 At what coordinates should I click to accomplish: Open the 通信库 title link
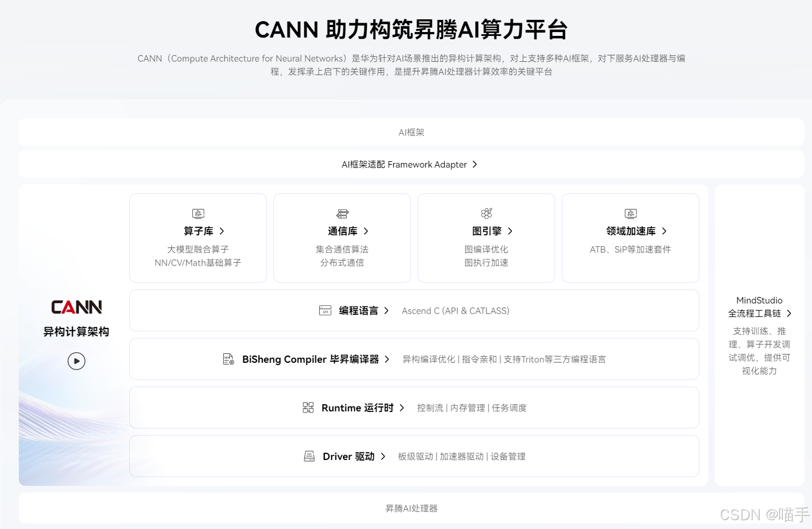pyautogui.click(x=342, y=231)
